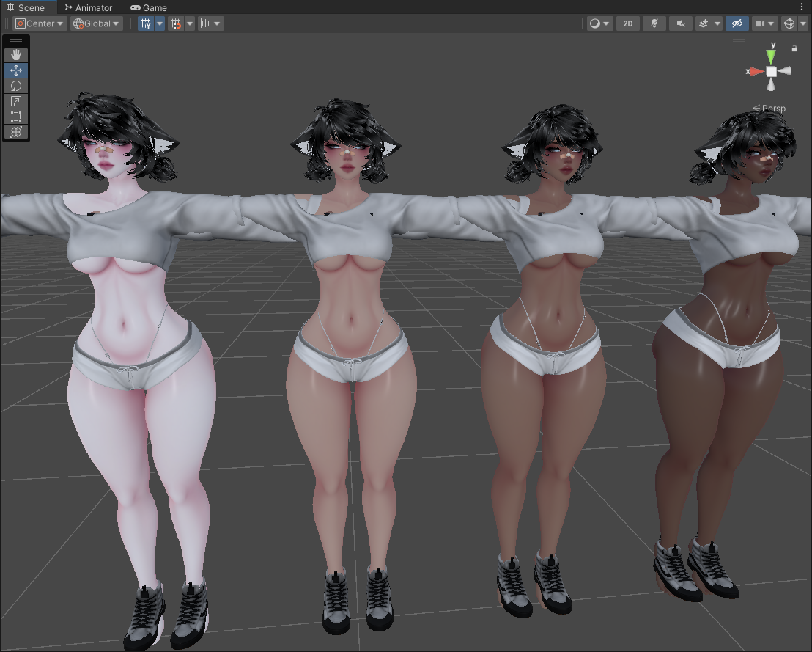Image resolution: width=812 pixels, height=652 pixels.
Task: Toggle 2D view mode
Action: click(628, 23)
